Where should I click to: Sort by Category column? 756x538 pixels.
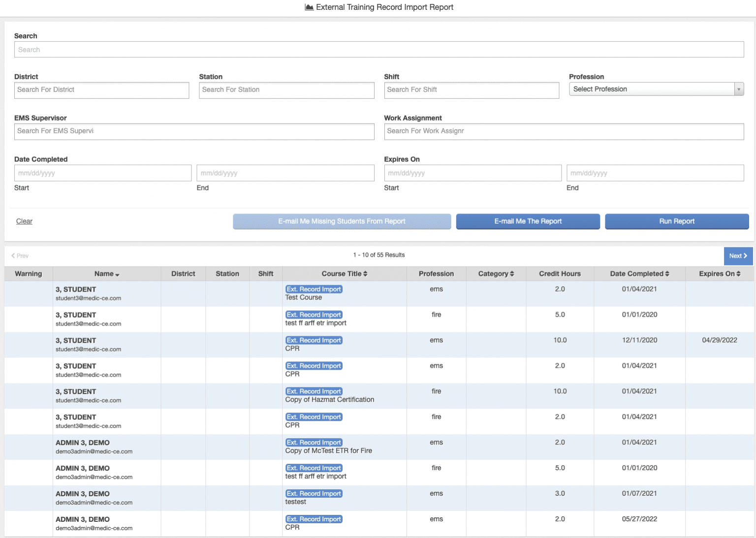click(x=496, y=274)
